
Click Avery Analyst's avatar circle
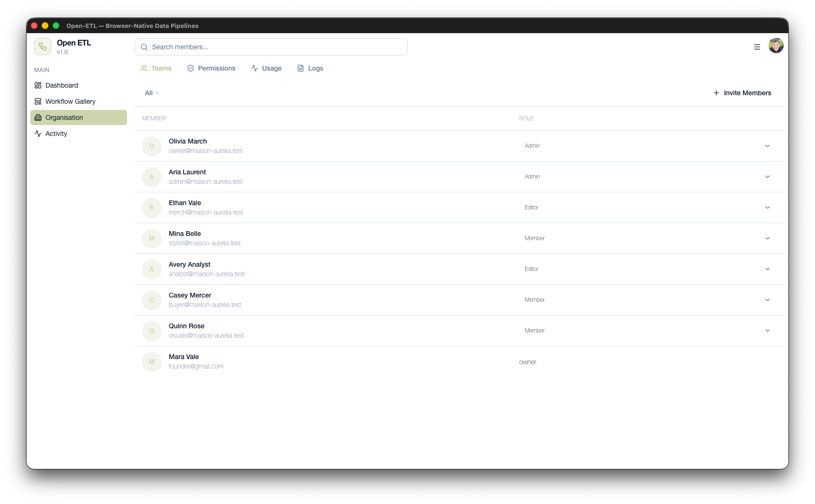click(x=152, y=269)
